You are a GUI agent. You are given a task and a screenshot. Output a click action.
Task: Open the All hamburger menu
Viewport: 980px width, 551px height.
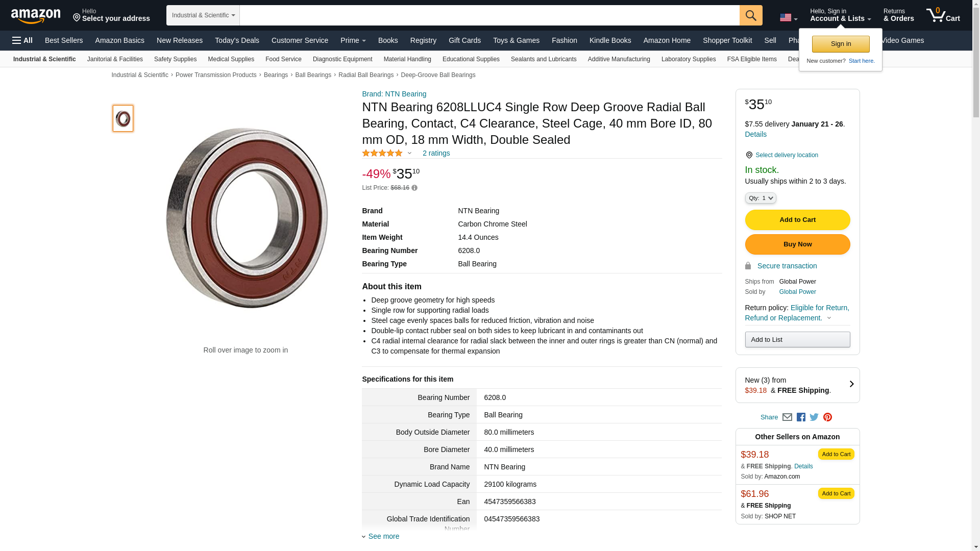point(22,40)
